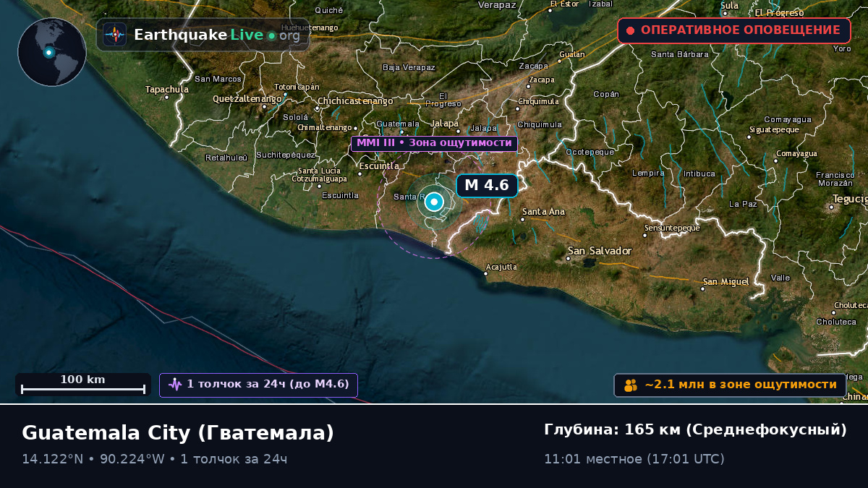This screenshot has width=868, height=488.
Task: Click the seismic wave icon in tremor badge
Action: [x=174, y=385]
